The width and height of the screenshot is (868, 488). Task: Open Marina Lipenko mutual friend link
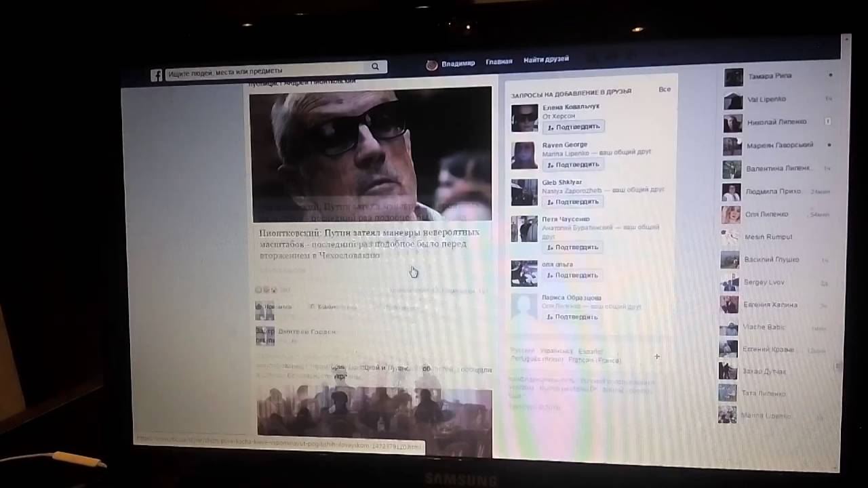tap(565, 154)
